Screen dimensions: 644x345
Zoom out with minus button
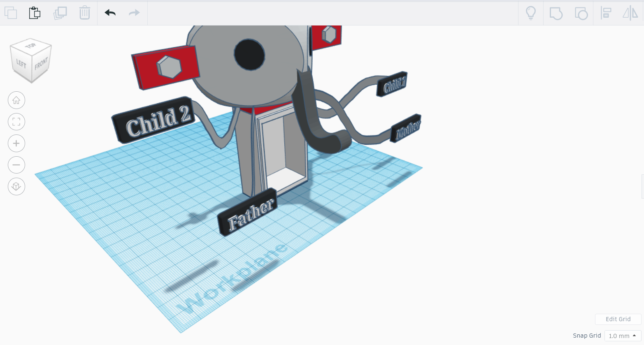(16, 165)
